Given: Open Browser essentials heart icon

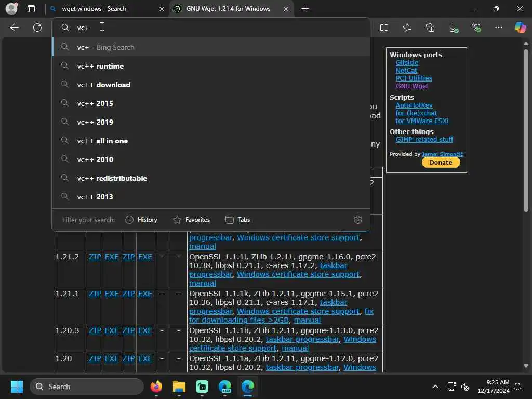Looking at the screenshot, I should (476, 28).
